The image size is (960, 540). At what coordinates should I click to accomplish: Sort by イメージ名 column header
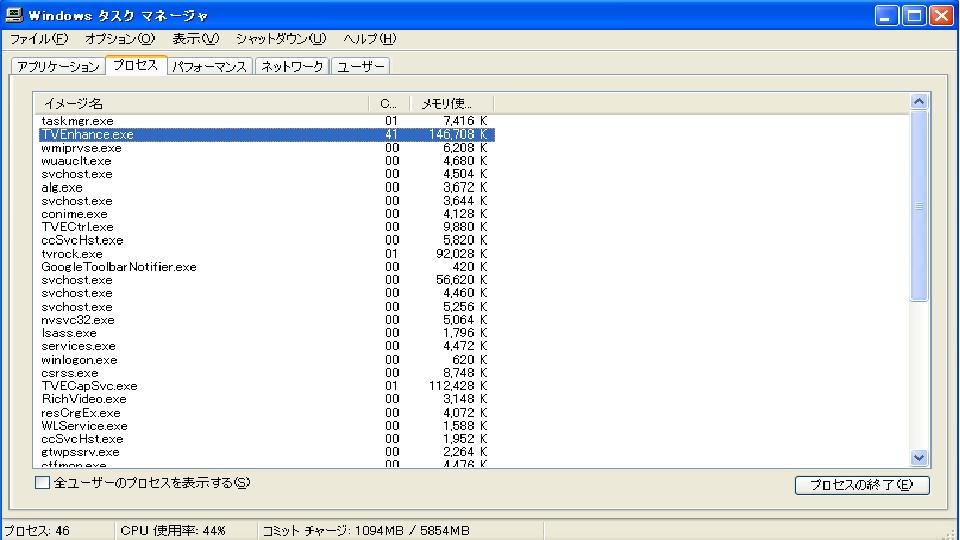201,103
